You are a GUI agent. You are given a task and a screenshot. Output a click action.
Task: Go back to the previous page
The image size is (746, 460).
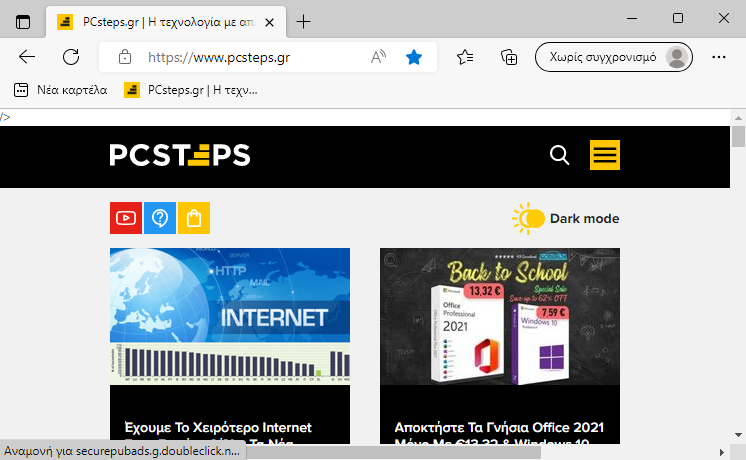coord(27,57)
